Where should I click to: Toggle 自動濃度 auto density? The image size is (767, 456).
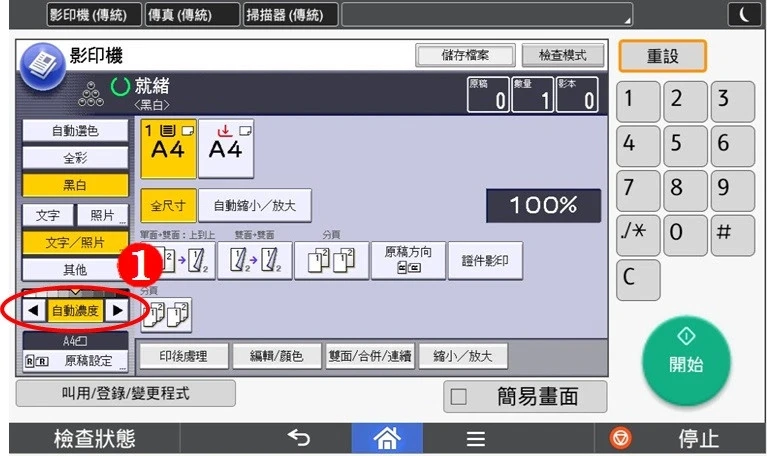point(75,310)
